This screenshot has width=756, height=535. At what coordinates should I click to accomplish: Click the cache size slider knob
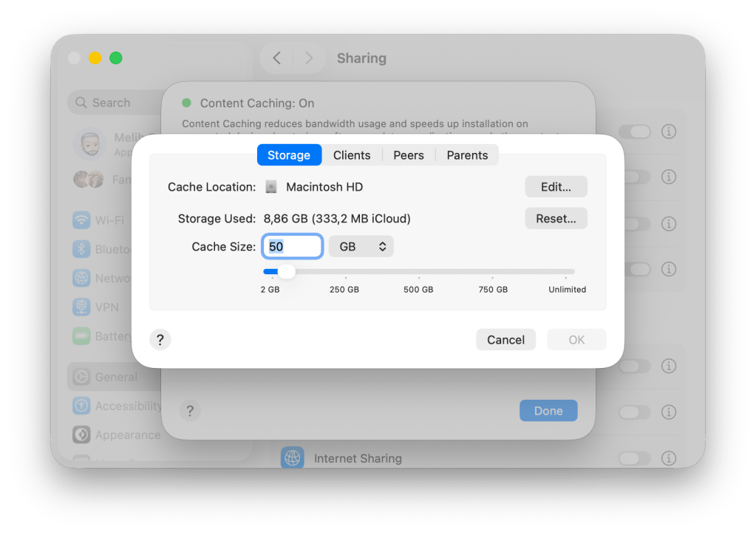pyautogui.click(x=286, y=272)
